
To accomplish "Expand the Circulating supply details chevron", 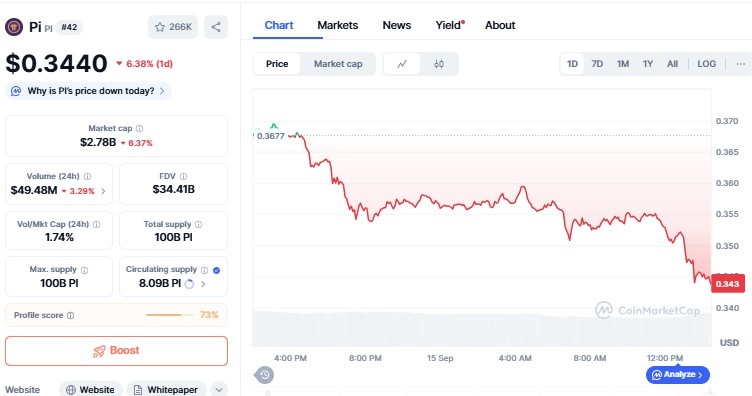I will click(x=203, y=284).
